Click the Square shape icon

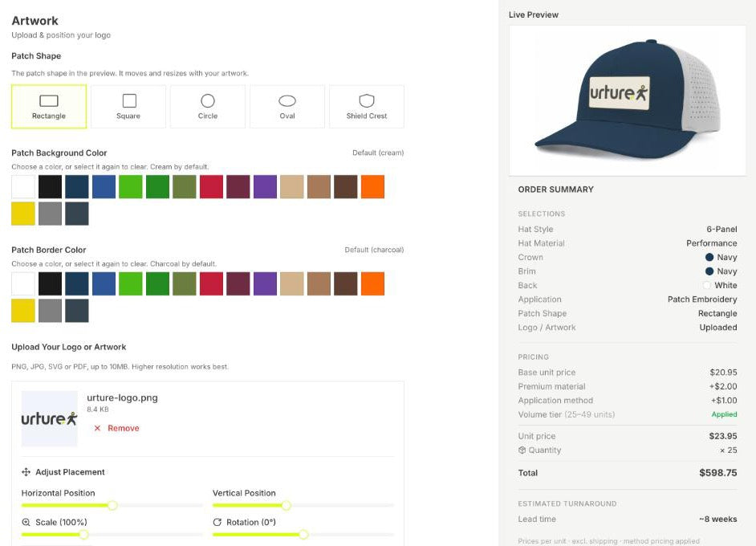click(129, 101)
